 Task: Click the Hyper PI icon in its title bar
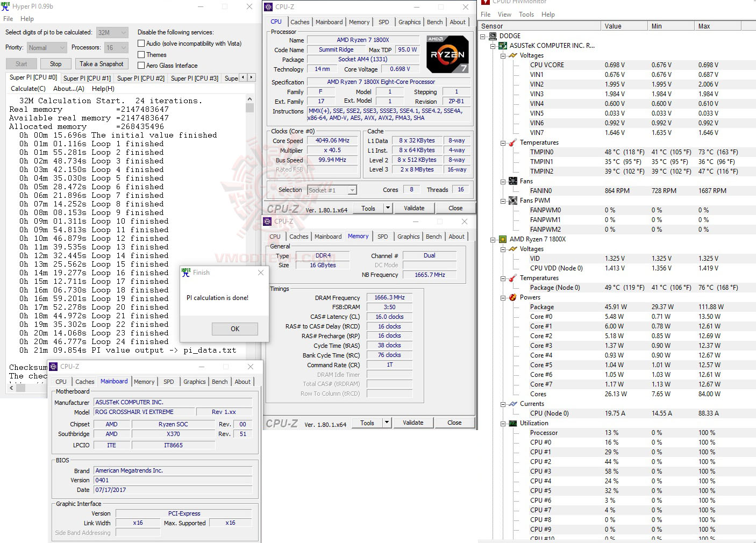click(5, 6)
